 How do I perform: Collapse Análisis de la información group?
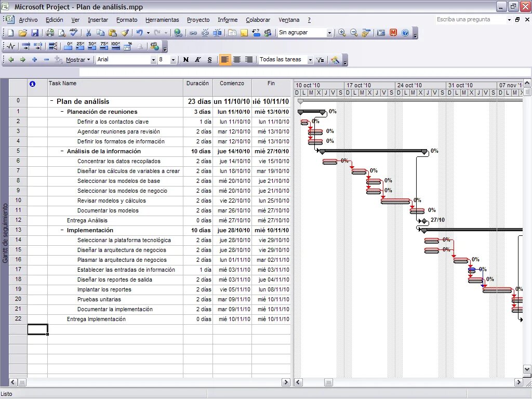coord(62,151)
